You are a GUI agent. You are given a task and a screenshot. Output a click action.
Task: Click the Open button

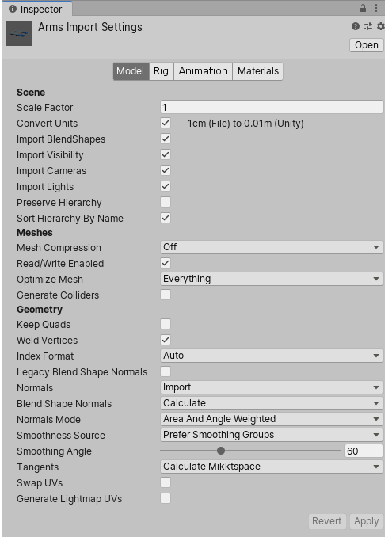[367, 45]
